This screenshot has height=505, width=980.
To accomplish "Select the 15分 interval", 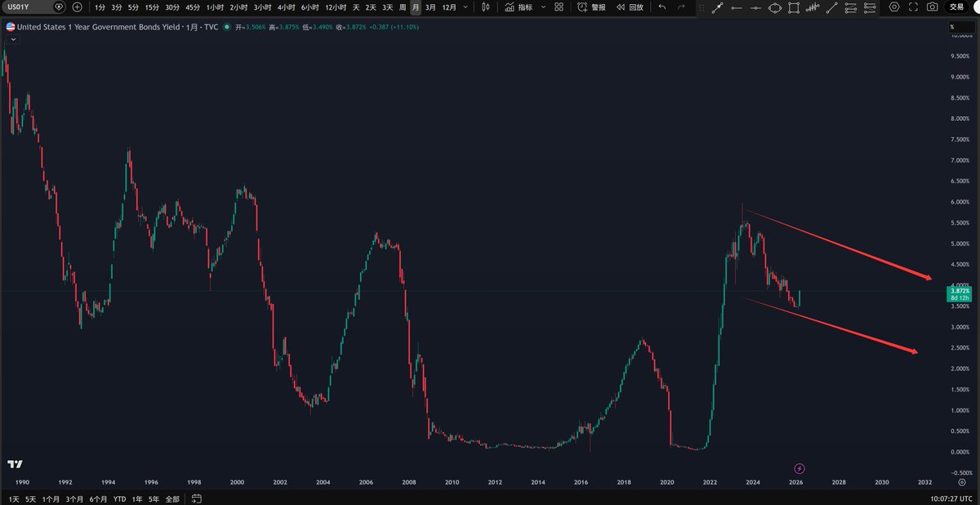I will point(152,7).
